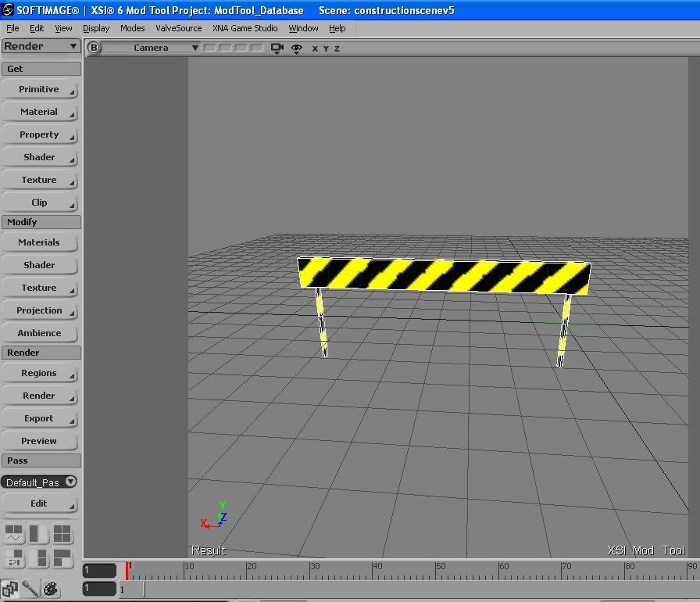
Task: Open the Default_Pas pass dropdown
Action: [x=39, y=482]
